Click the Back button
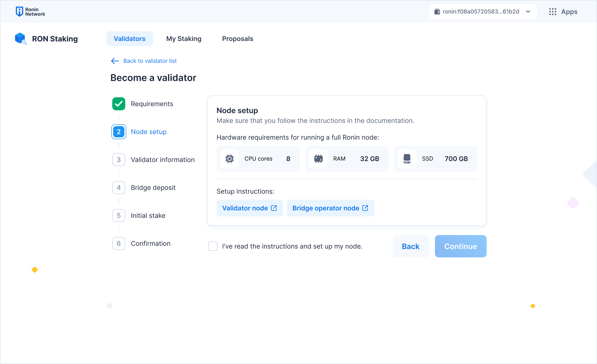597x364 pixels. pos(411,246)
